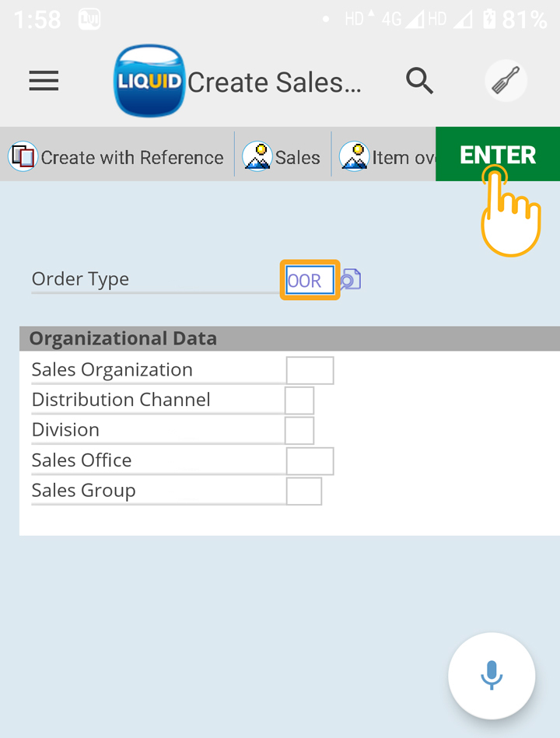560x738 pixels.
Task: Select the Sales Organization input box
Action: (x=310, y=370)
